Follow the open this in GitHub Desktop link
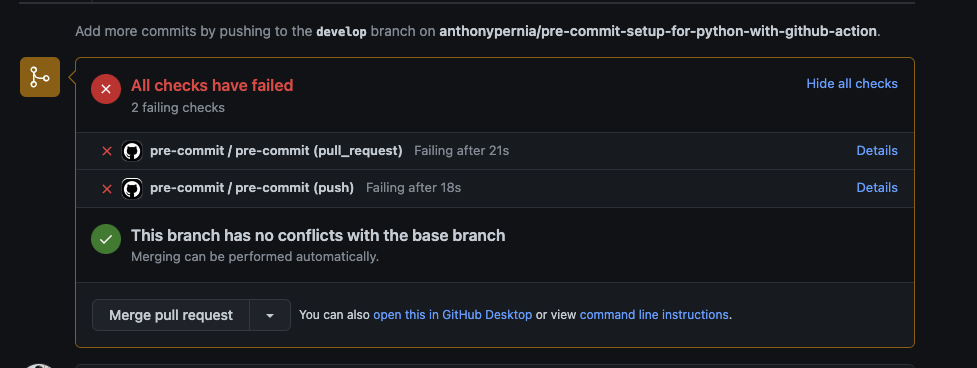This screenshot has height=368, width=977. tap(452, 315)
